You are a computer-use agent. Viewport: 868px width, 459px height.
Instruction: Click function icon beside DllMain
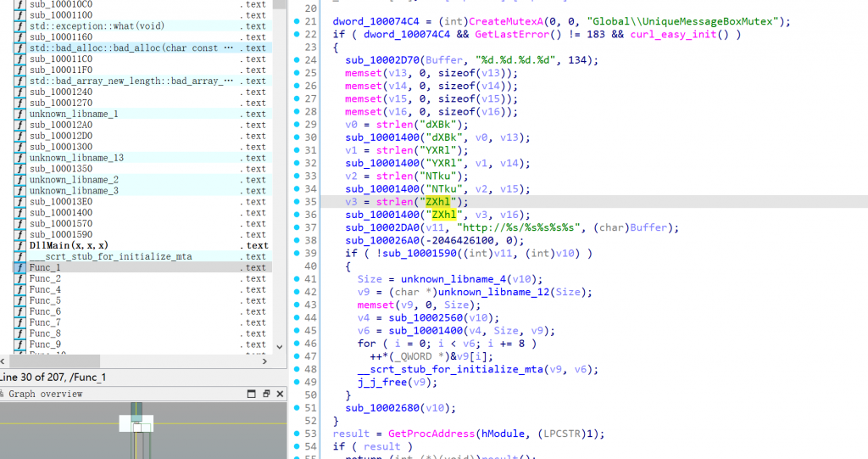[x=20, y=245]
